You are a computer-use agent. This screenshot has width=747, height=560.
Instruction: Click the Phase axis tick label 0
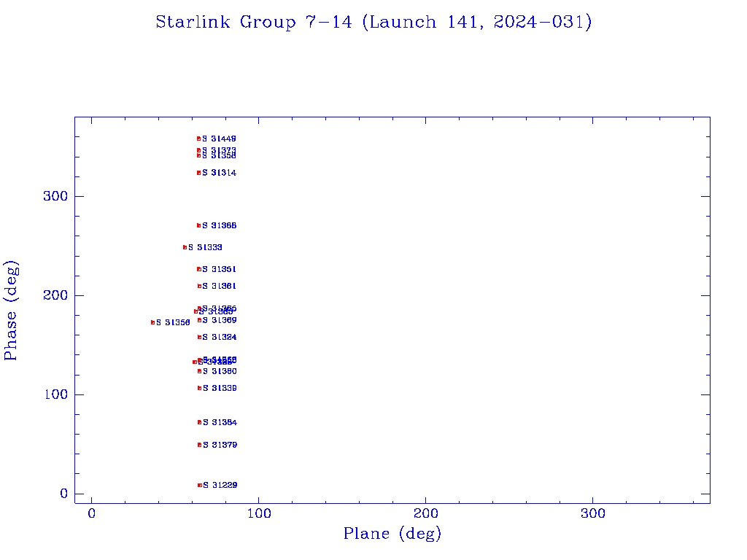point(64,494)
